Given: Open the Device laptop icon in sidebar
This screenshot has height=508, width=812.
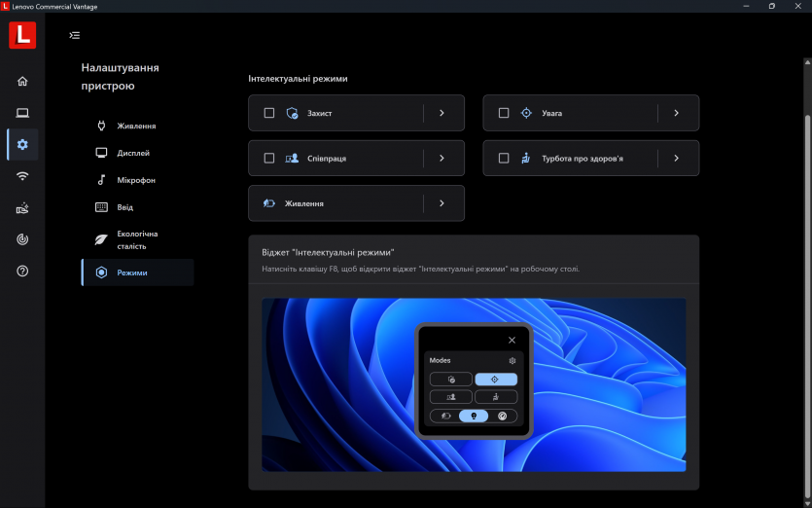Looking at the screenshot, I should [x=22, y=113].
